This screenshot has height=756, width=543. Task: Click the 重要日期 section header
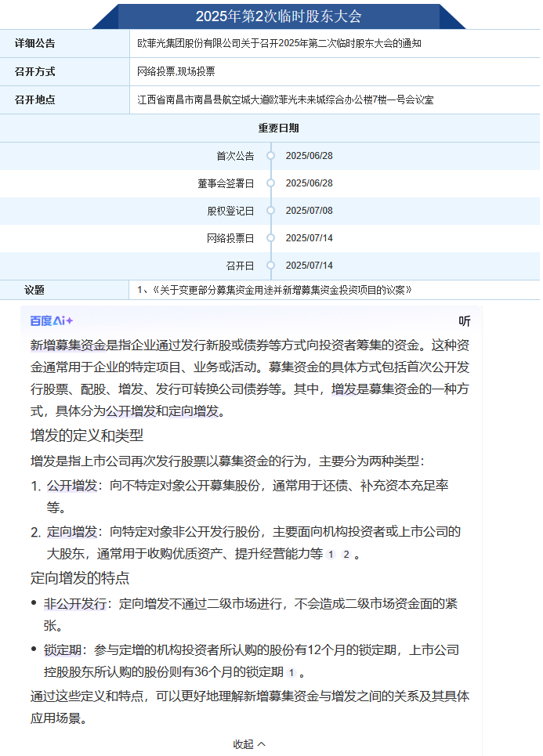pyautogui.click(x=279, y=128)
